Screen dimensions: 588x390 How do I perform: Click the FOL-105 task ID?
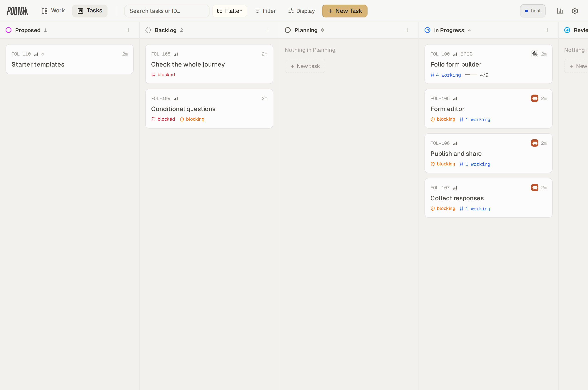point(440,98)
